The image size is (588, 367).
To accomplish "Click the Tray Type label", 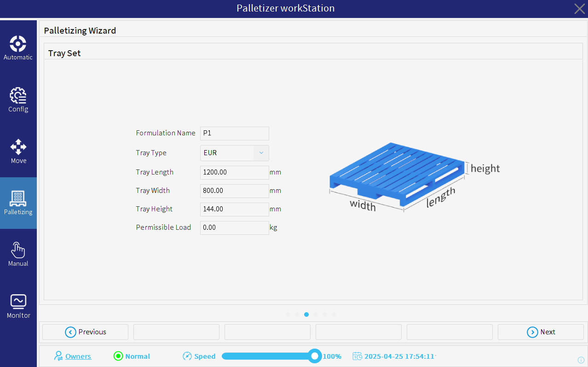I will pyautogui.click(x=151, y=153).
